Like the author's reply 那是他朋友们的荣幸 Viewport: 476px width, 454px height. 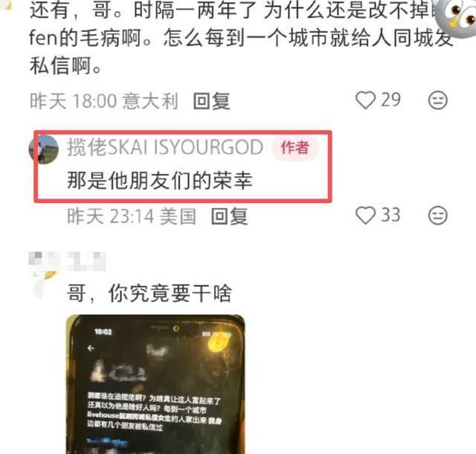click(365, 215)
